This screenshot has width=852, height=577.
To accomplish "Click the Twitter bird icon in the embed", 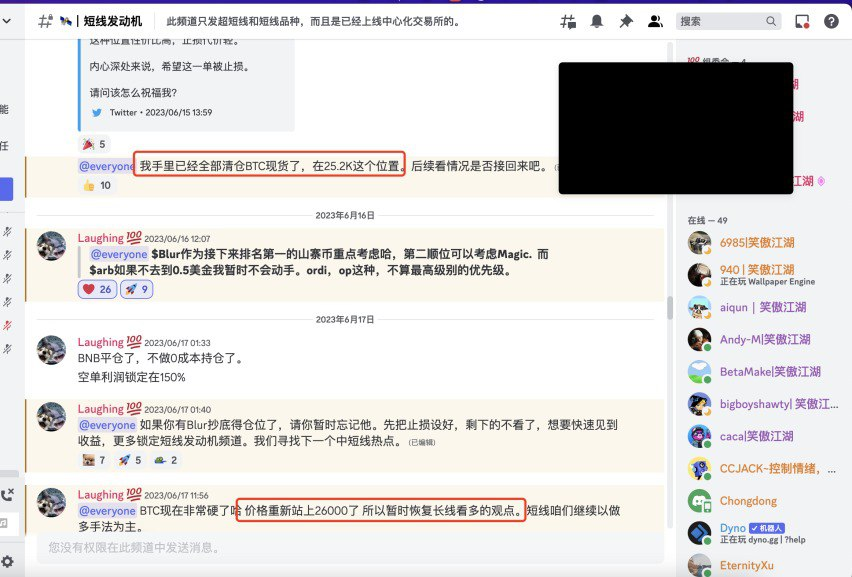I will (x=97, y=112).
